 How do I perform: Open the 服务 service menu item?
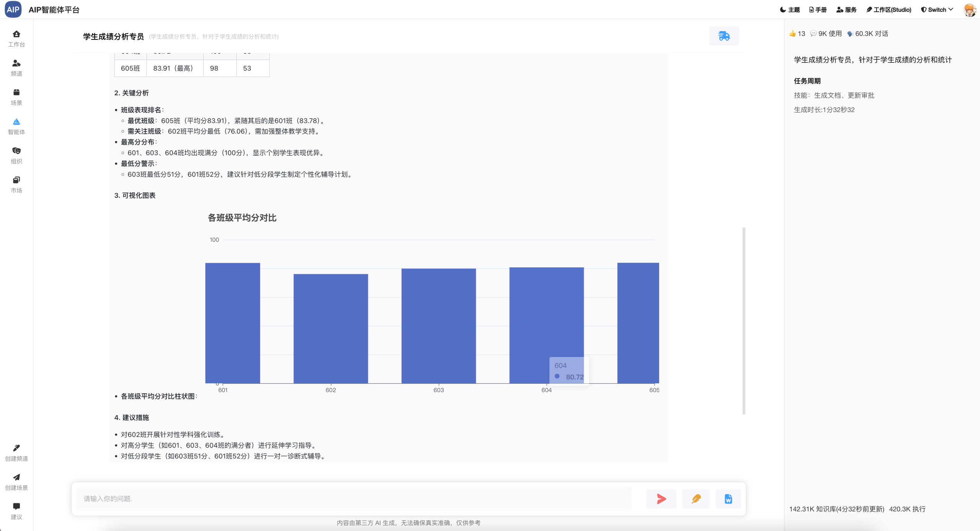(846, 10)
